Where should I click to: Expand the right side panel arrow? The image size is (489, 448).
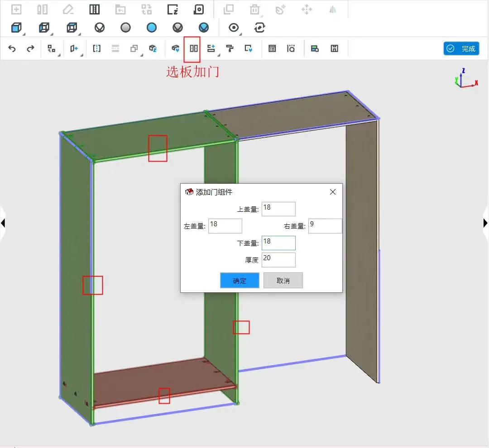click(x=485, y=223)
